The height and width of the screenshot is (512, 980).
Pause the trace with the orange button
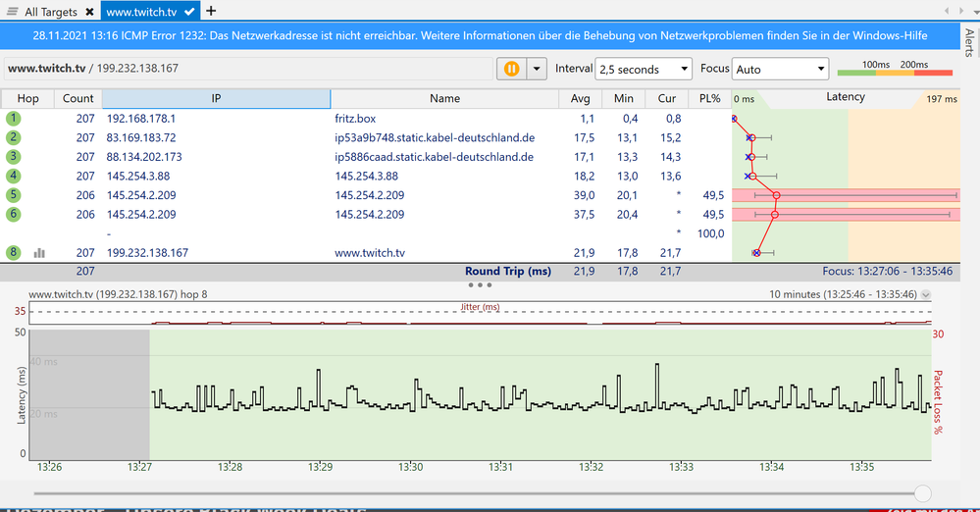coord(511,69)
